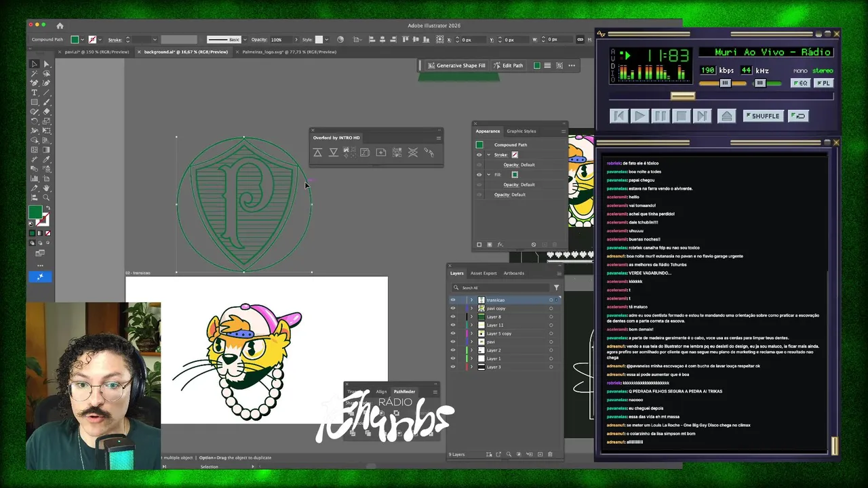This screenshot has width=868, height=488.
Task: Select the Eraser tool
Action: (46, 111)
